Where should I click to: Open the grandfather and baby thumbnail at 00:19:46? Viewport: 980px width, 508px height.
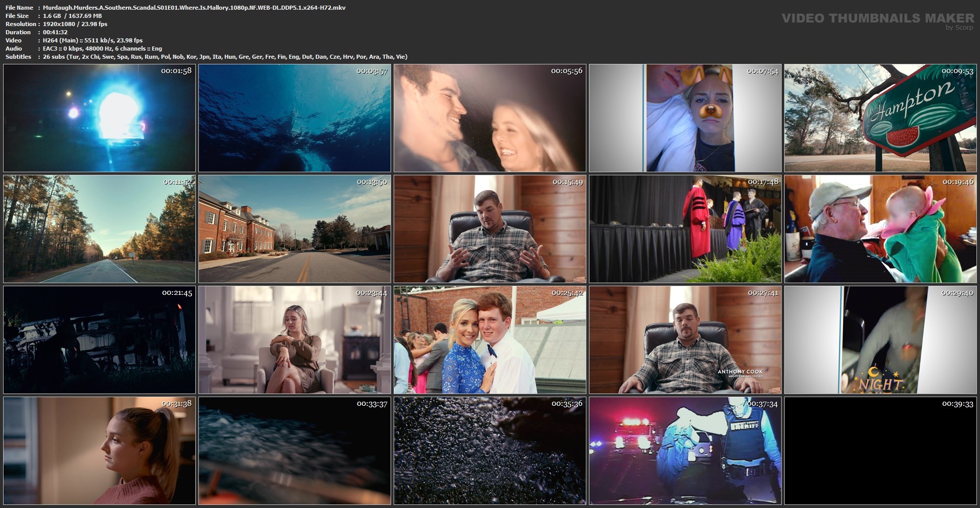(x=881, y=229)
